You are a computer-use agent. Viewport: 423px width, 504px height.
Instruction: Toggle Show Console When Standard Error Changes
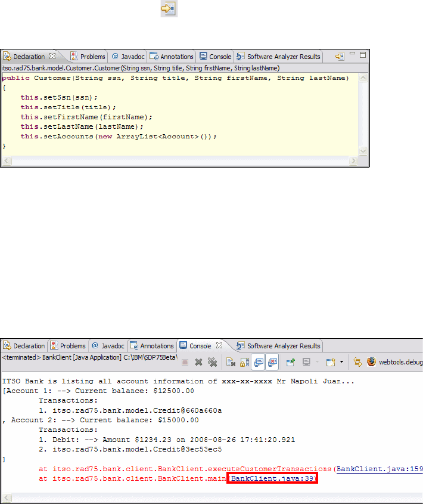click(272, 362)
